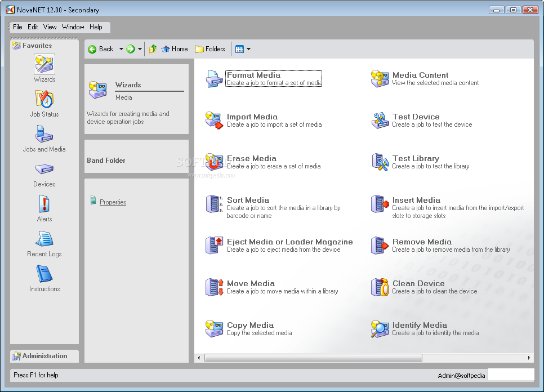This screenshot has height=392, width=544.
Task: Go up one level with the folder arrow icon
Action: click(153, 49)
